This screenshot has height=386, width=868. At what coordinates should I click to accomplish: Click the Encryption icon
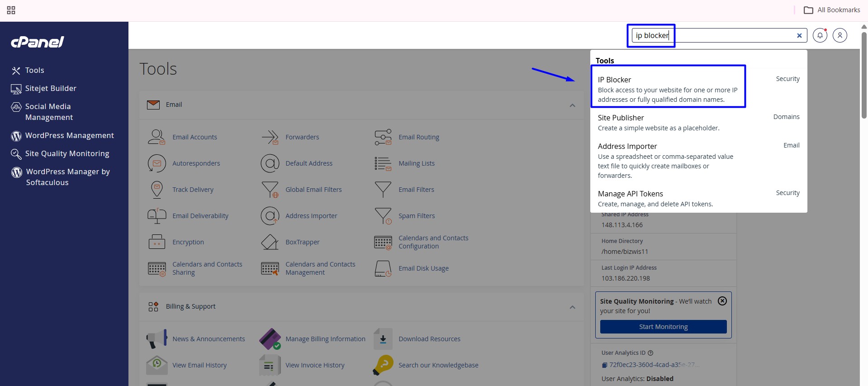tap(157, 242)
